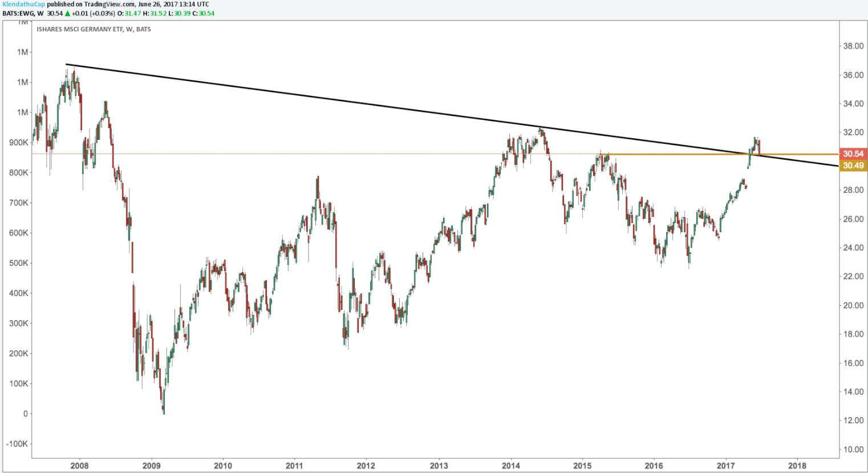868x473 pixels.
Task: Click the -100K volume axis label
Action: coord(17,444)
